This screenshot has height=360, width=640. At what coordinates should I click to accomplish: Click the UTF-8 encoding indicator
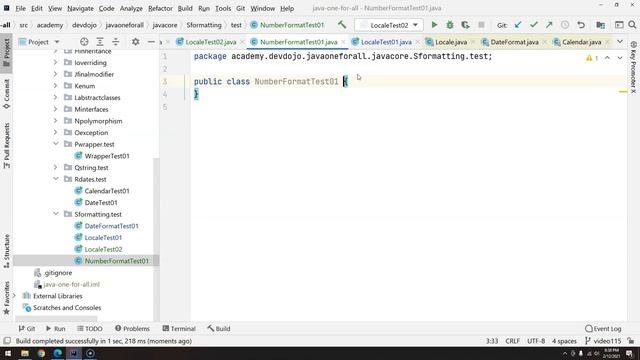click(x=536, y=341)
